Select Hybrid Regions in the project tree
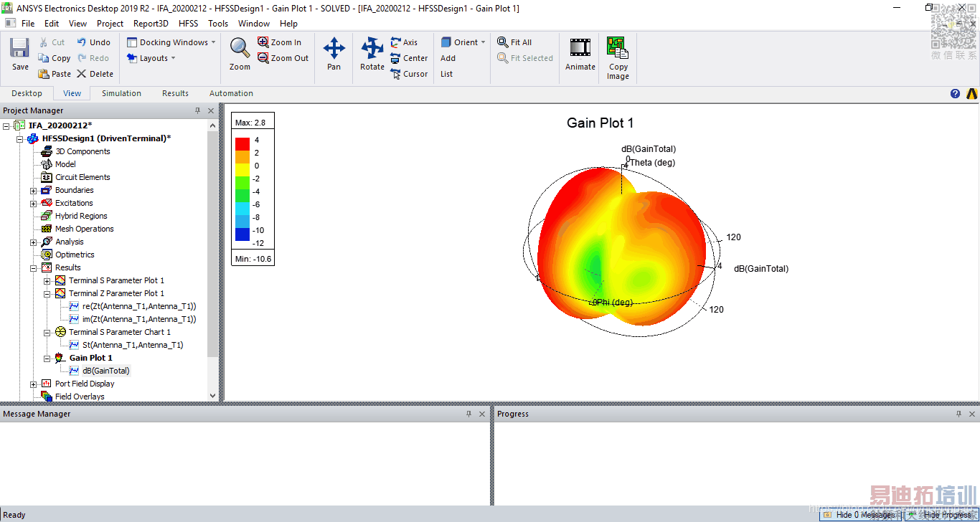The height and width of the screenshot is (522, 980). click(x=81, y=216)
